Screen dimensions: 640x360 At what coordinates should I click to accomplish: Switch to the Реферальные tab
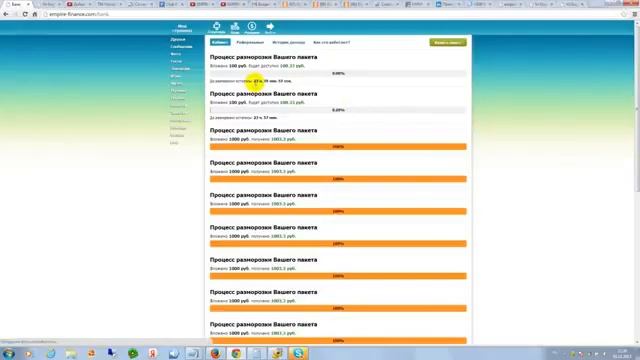[x=250, y=42]
